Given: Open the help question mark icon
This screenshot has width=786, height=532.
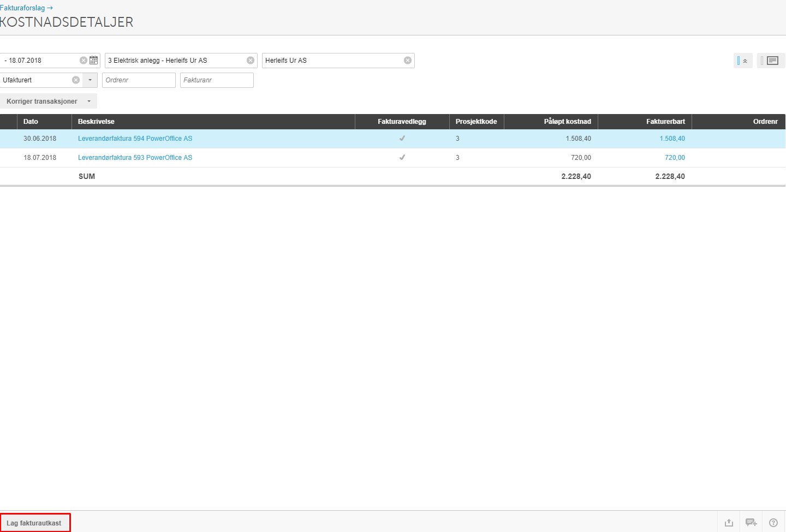Looking at the screenshot, I should pyautogui.click(x=773, y=523).
